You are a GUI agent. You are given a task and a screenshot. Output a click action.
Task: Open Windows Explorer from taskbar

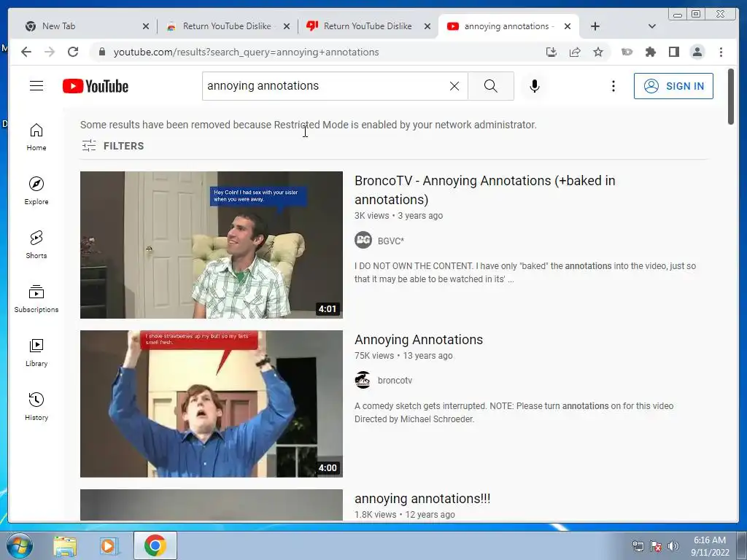pos(65,545)
